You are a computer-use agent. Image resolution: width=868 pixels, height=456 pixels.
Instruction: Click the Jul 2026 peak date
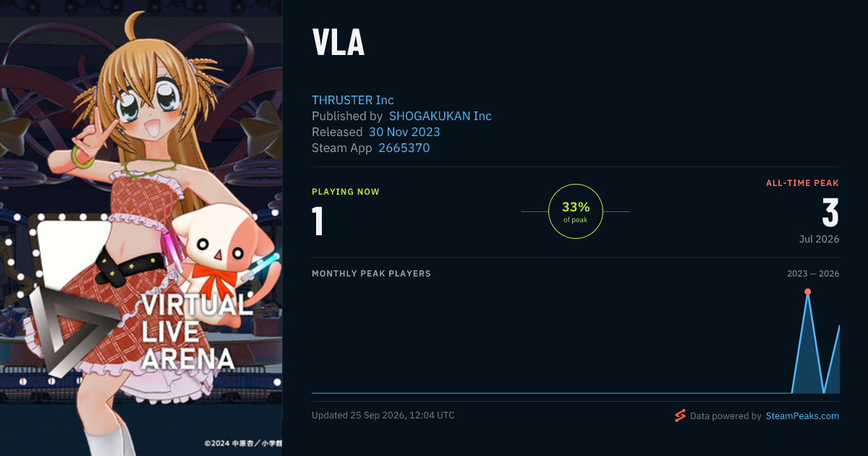pyautogui.click(x=820, y=239)
